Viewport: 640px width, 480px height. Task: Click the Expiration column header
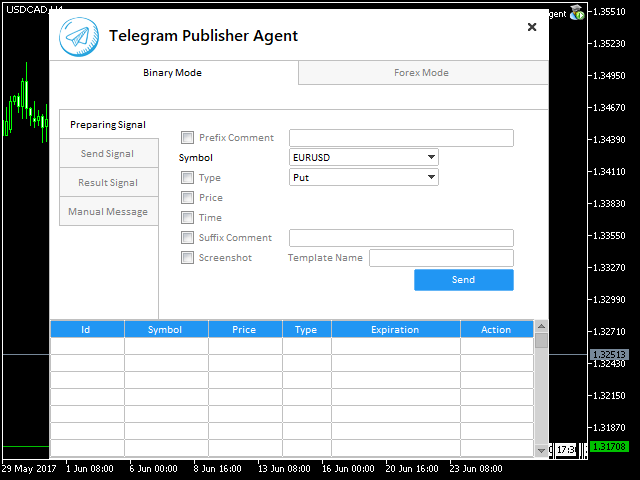tap(396, 329)
